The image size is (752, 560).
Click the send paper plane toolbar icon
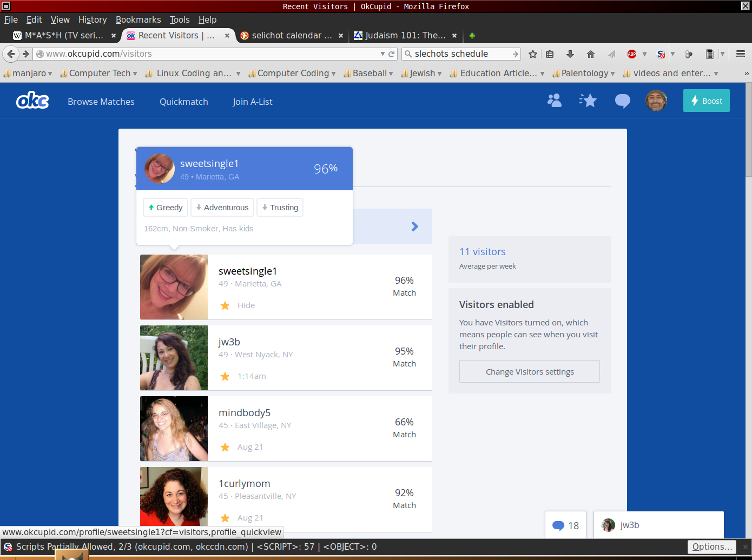[x=611, y=54]
